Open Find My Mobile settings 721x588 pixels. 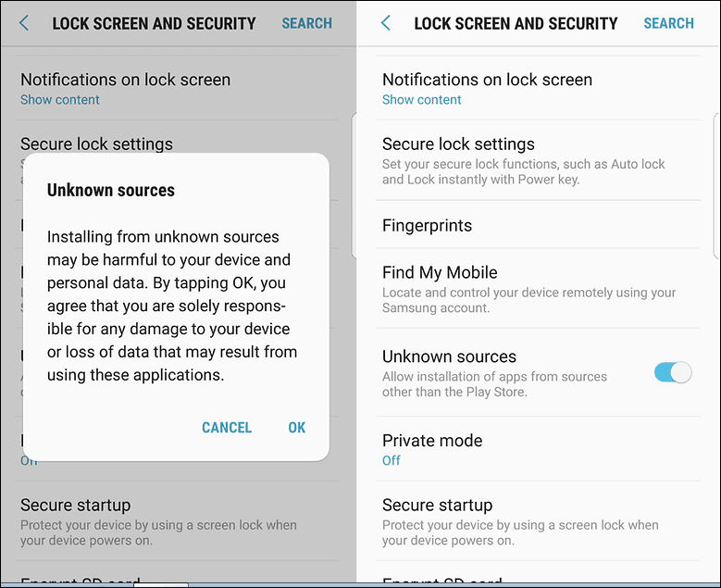440,272
